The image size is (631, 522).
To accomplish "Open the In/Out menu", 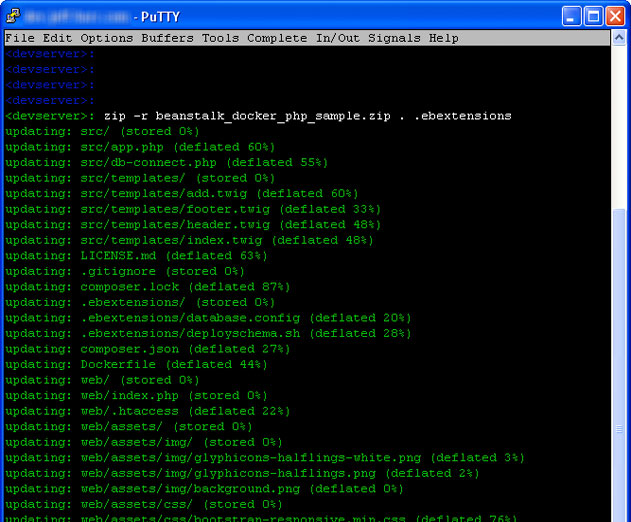I will coord(338,38).
